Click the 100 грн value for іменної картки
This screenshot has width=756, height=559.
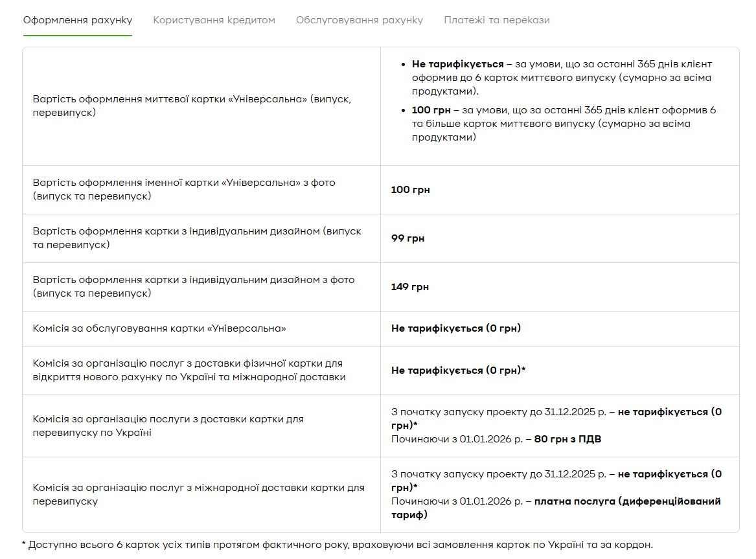410,190
